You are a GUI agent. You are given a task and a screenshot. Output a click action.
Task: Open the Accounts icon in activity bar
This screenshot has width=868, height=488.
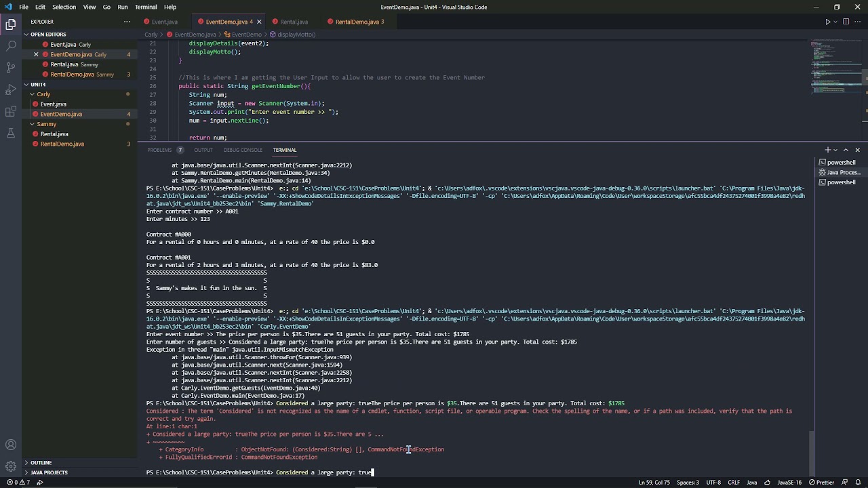coord(11,445)
